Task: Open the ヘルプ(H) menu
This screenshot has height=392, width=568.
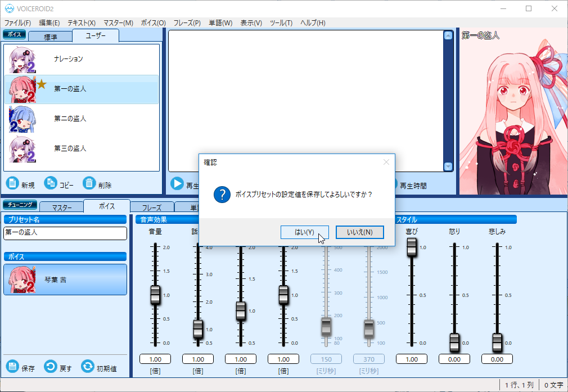Action: click(313, 23)
